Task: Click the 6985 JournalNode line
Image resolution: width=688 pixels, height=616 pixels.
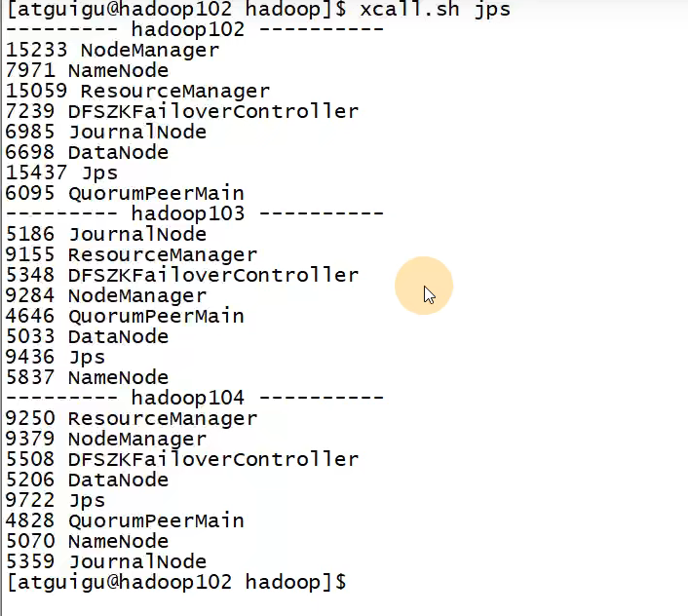Action: point(105,132)
